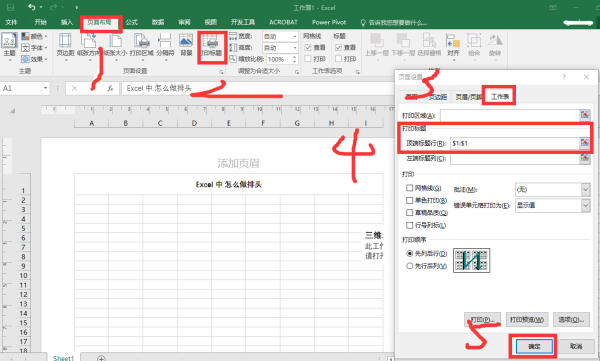This screenshot has width=600, height=361.
Task: Click the 顶端标题行 input field
Action: pyautogui.click(x=515, y=143)
